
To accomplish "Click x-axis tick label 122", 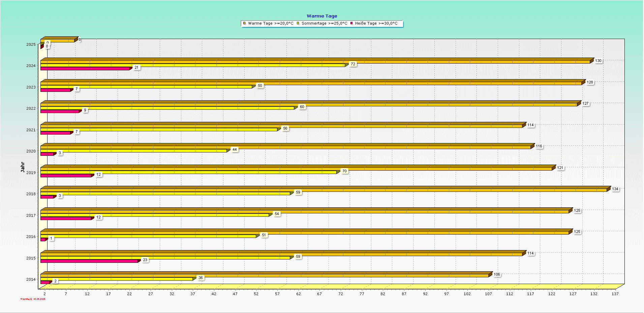I will pos(552,294).
